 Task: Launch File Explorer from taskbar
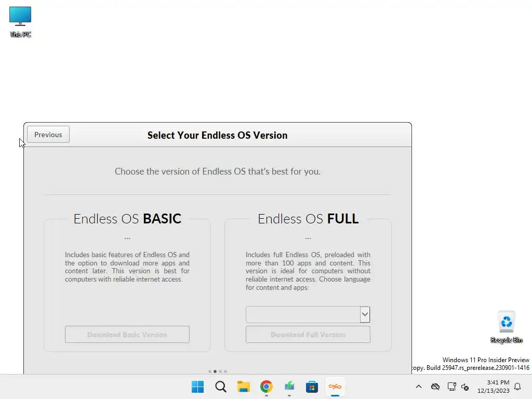point(243,387)
